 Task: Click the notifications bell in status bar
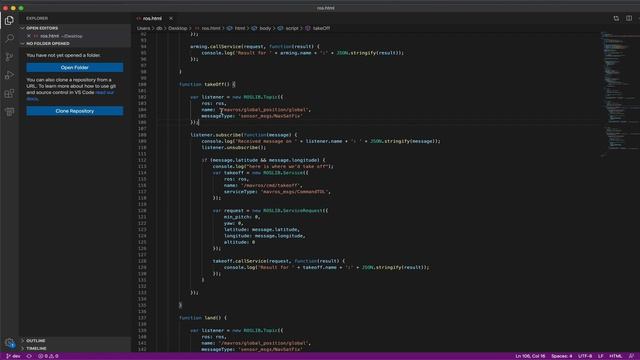coord(631,356)
